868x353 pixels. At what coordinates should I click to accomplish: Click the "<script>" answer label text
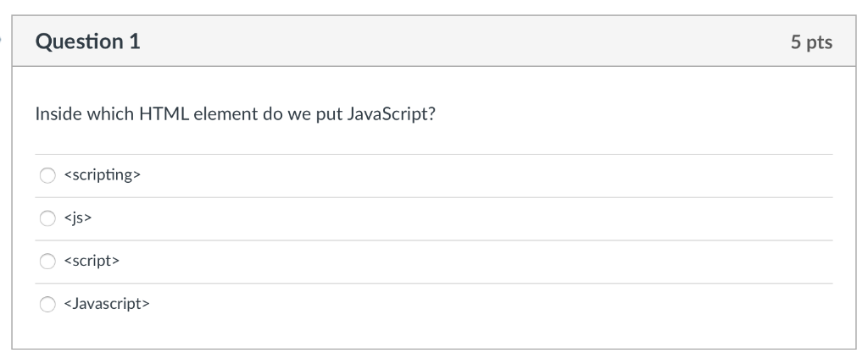[x=92, y=261]
